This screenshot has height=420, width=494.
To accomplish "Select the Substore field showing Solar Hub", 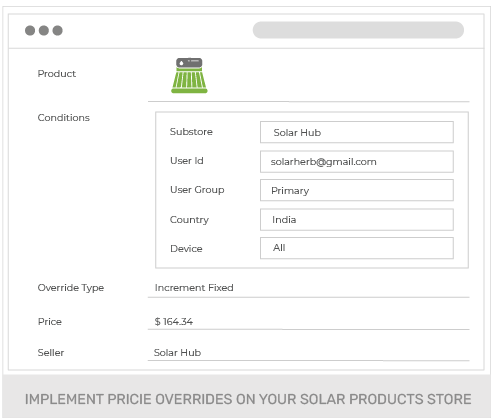I will point(357,132).
